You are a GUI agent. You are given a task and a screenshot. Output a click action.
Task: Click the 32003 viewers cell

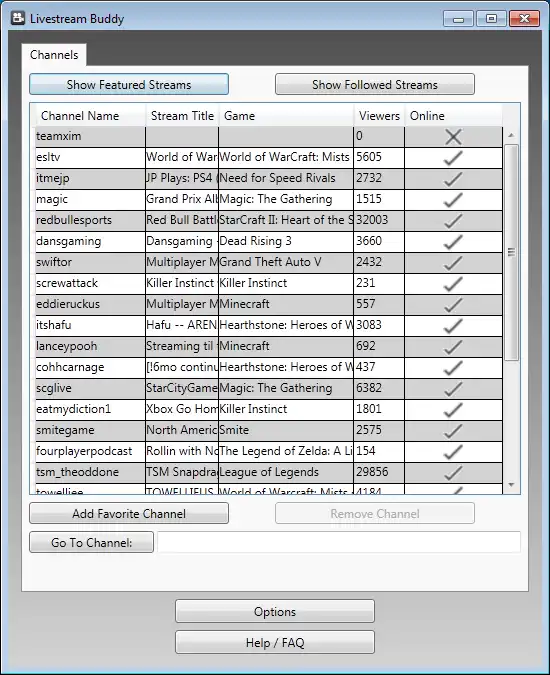pyautogui.click(x=379, y=220)
